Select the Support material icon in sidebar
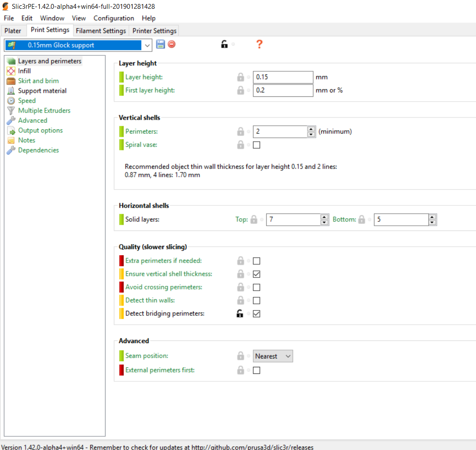Screen dimensions: 476x450 tap(11, 91)
